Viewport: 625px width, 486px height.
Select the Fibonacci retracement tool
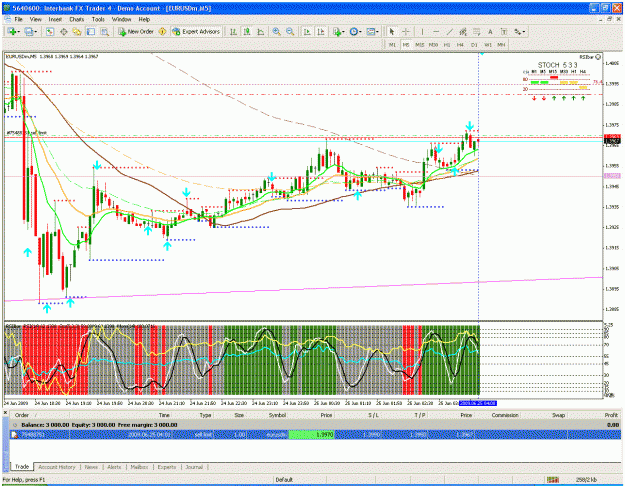point(477,31)
